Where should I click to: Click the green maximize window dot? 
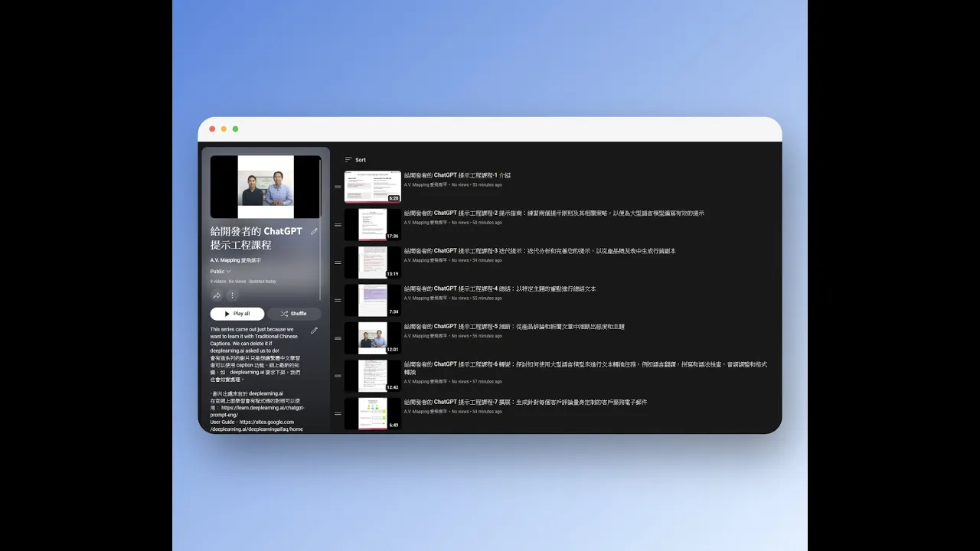pos(235,129)
